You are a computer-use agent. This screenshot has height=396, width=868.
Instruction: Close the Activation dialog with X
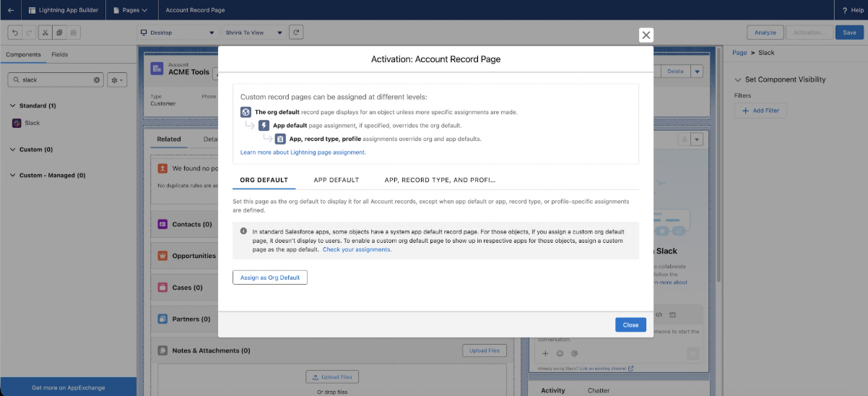click(646, 35)
